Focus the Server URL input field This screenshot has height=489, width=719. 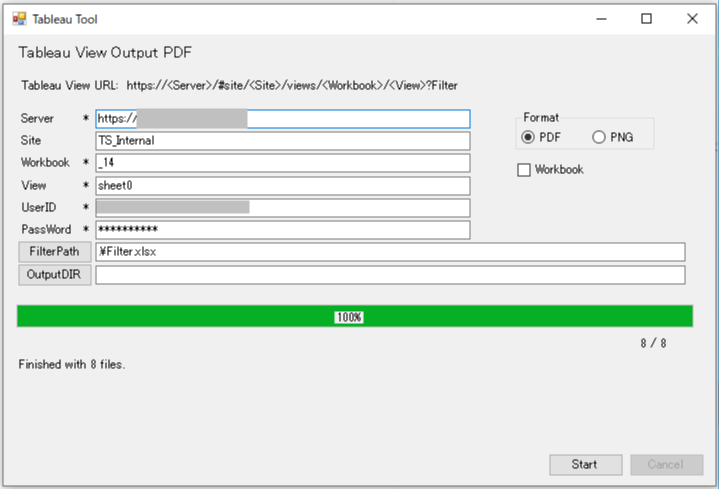pos(282,119)
